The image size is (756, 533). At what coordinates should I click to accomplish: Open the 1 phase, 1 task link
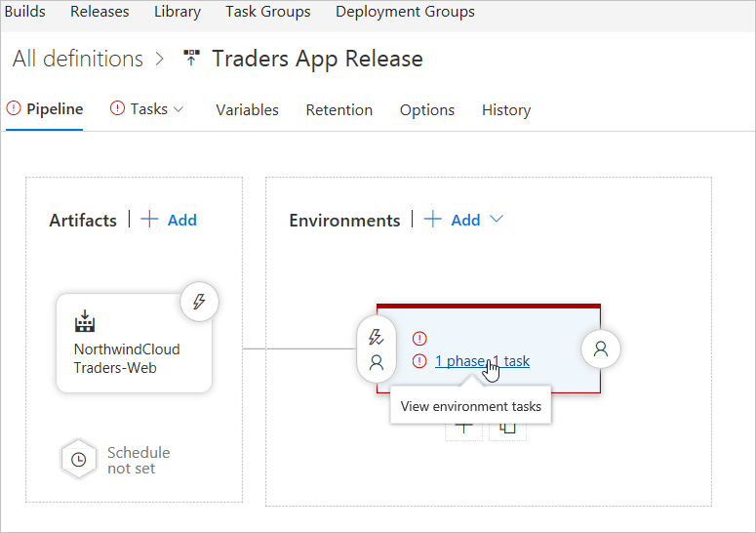[x=482, y=361]
